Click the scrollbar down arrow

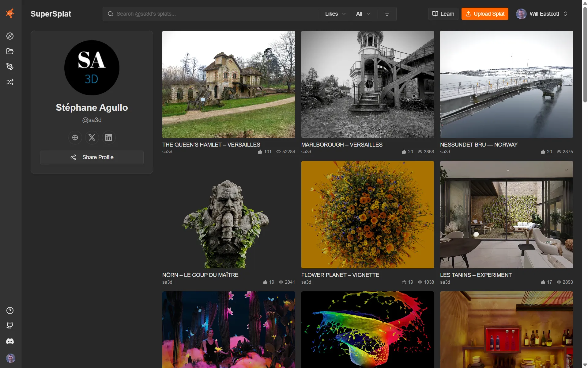(585, 365)
